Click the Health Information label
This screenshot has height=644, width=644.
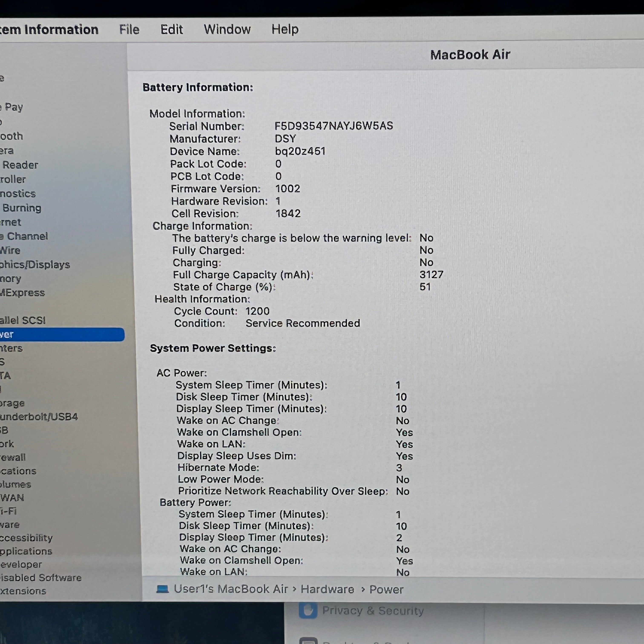pos(202,299)
